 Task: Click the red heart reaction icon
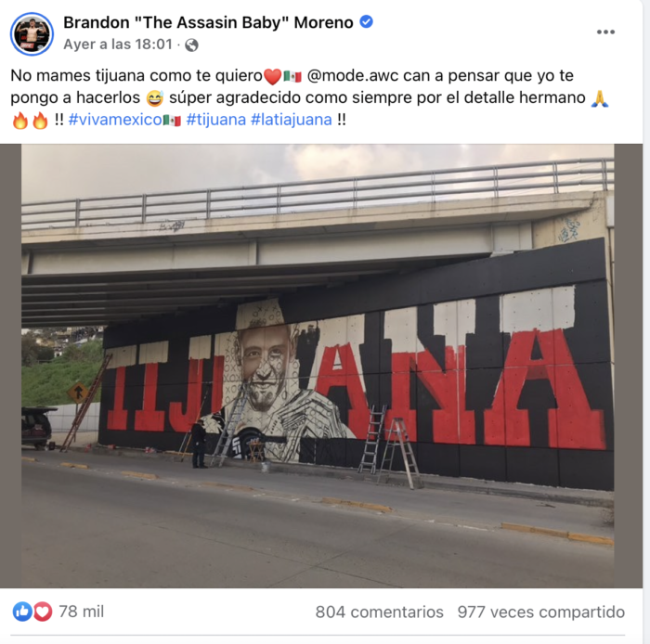[x=43, y=612]
